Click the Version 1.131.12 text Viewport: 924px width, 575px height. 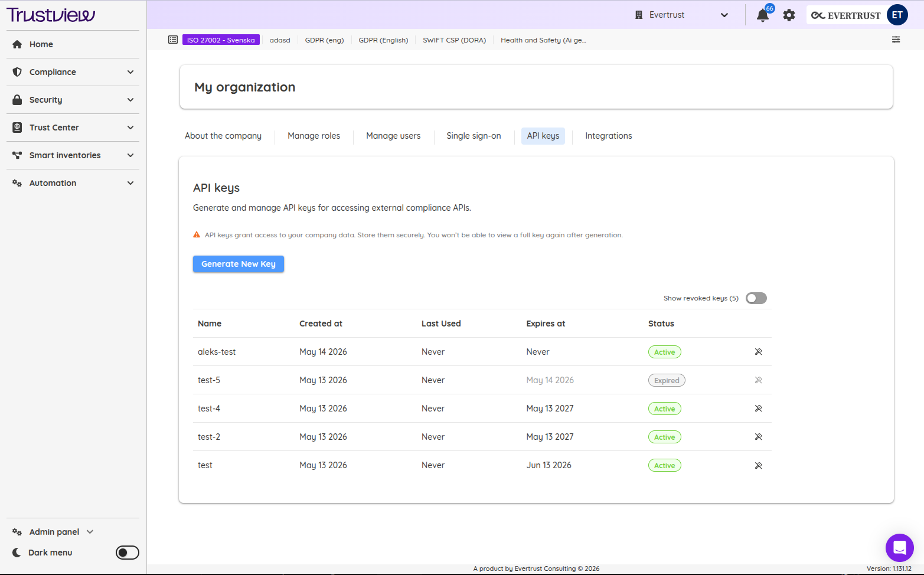coord(889,569)
